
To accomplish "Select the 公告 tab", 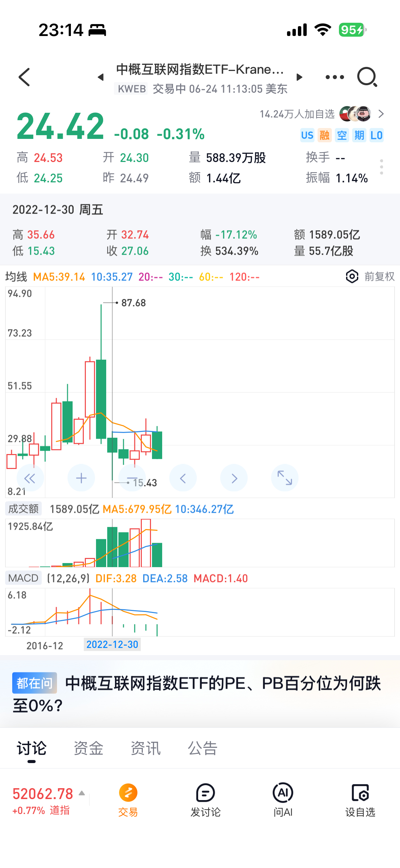I will [203, 748].
